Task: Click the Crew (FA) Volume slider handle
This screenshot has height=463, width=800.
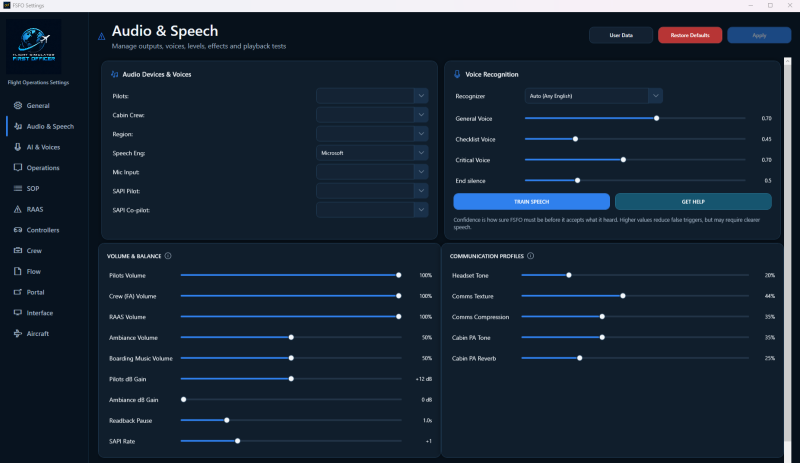Action: [x=398, y=296]
